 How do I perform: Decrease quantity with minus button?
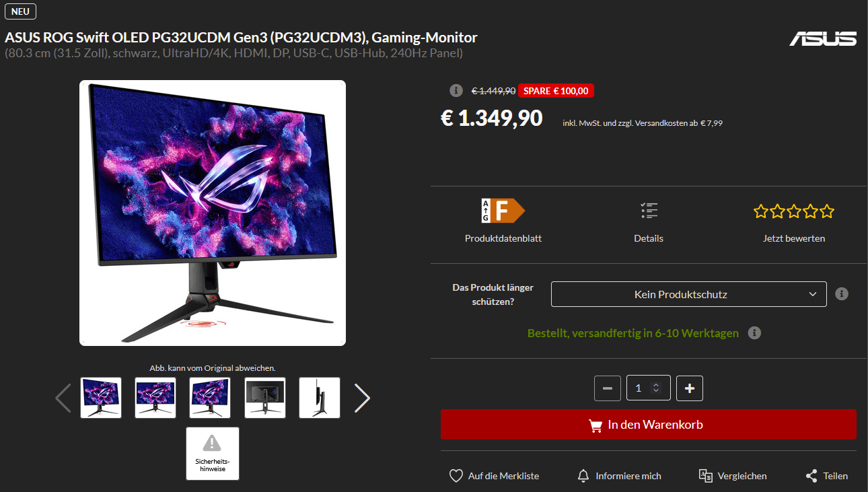point(608,388)
